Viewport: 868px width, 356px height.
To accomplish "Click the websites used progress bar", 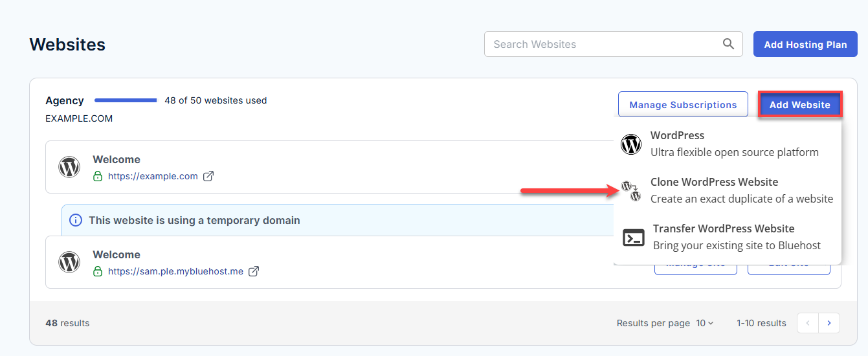I will click(x=126, y=100).
